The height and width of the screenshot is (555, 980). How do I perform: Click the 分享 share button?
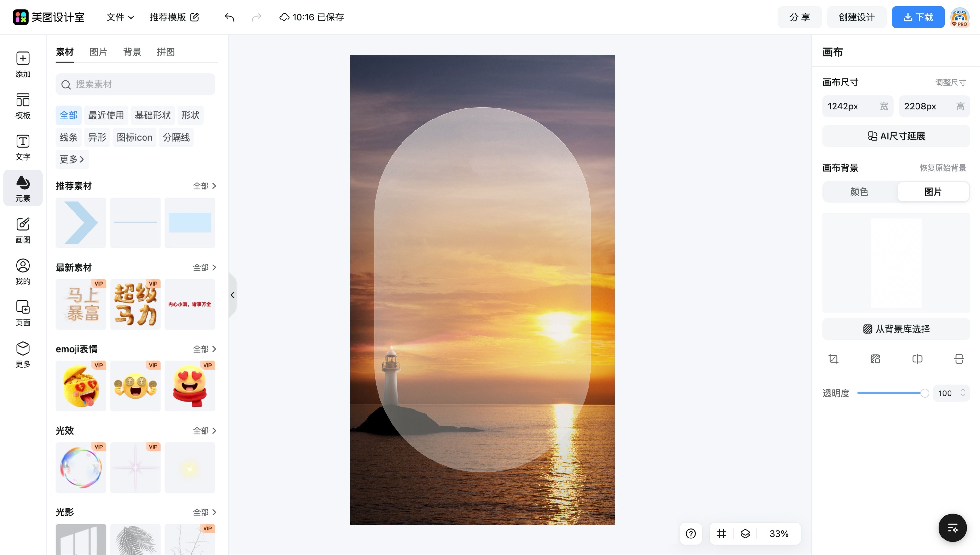tap(799, 17)
